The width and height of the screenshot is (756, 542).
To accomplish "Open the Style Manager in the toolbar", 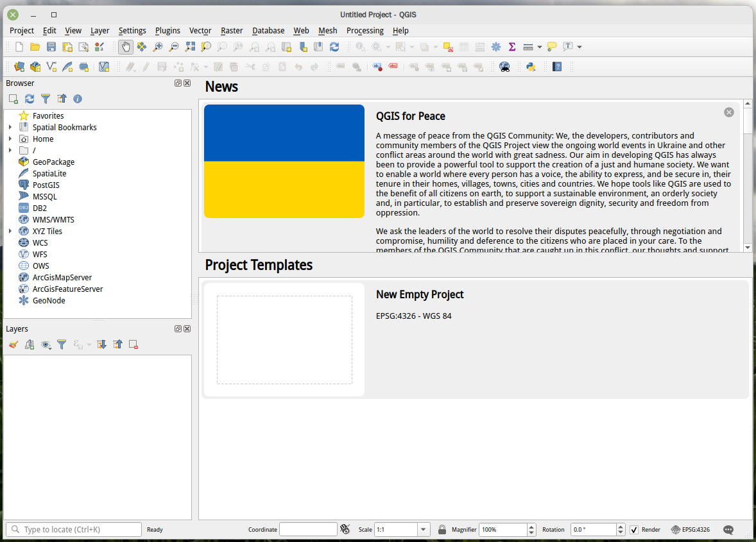I will click(x=99, y=47).
